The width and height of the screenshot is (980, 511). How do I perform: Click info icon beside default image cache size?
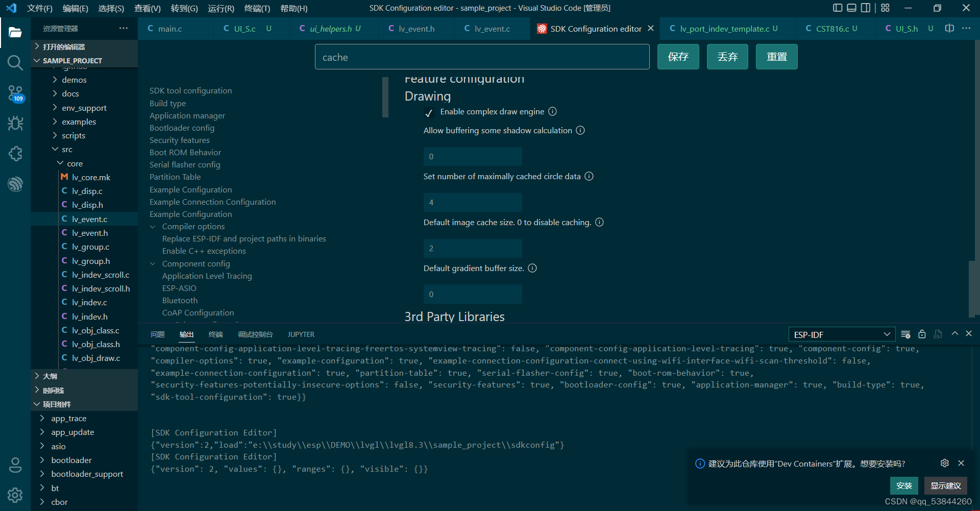[x=600, y=222]
